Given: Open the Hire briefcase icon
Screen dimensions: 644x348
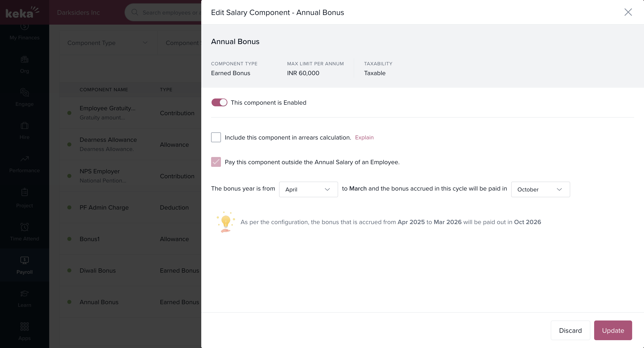Looking at the screenshot, I should pos(25,125).
